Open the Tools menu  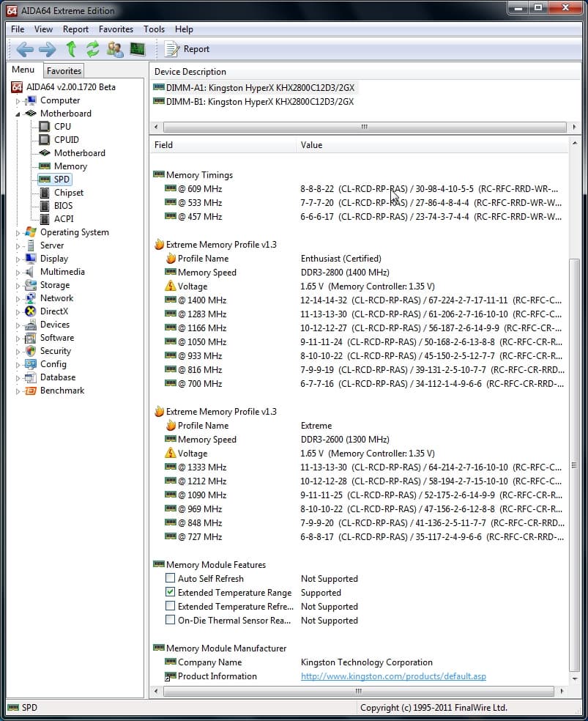[x=154, y=29]
